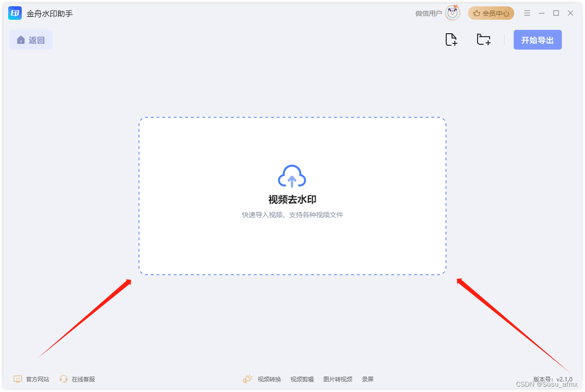Screen dimensions: 585x392
Task: Open the hamburger main menu
Action: point(527,13)
